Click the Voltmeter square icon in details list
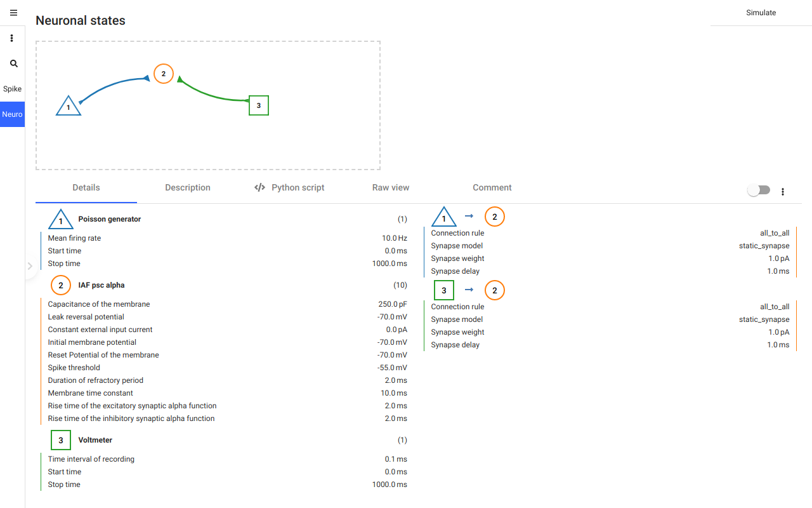 (61, 440)
